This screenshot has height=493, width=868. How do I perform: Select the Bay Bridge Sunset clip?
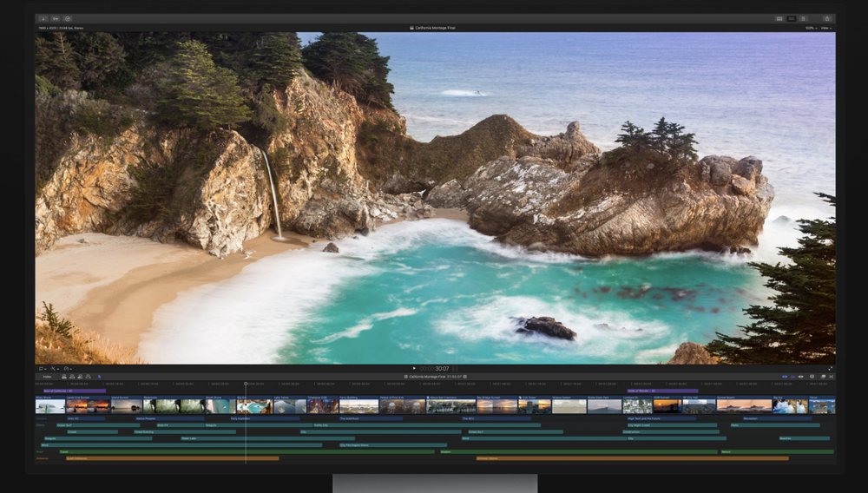pos(497,405)
